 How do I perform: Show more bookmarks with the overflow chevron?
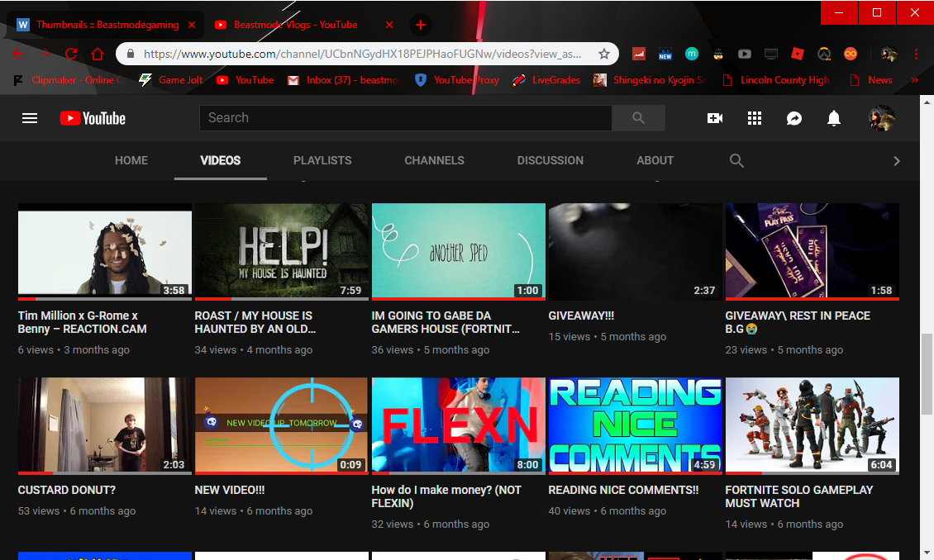pos(915,80)
